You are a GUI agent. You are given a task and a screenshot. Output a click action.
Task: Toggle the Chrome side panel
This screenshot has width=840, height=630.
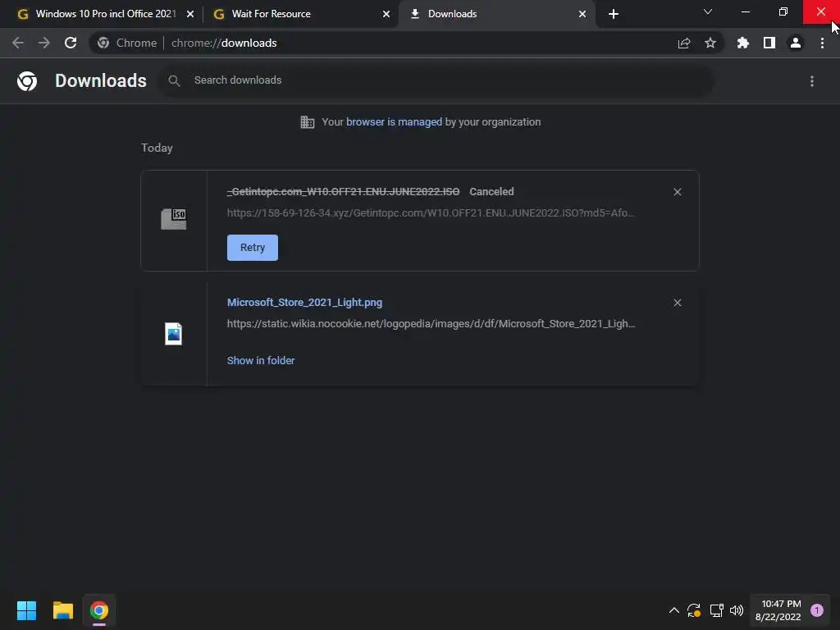[769, 43]
